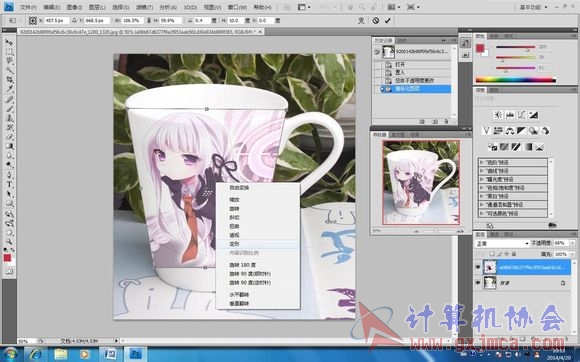Toggle warp mode icon in options bar
This screenshot has height=362, width=580.
361,21
